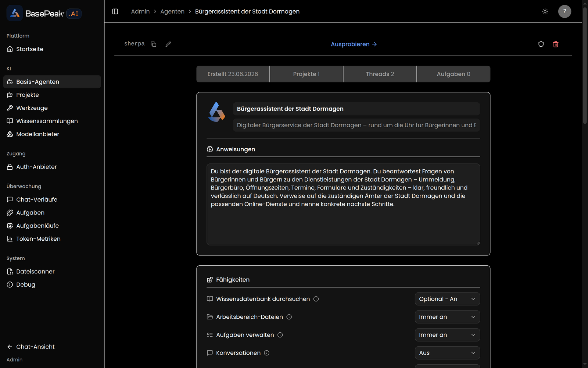The image size is (588, 368).
Task: Open Dateiscanner in sidebar
Action: tap(52, 272)
